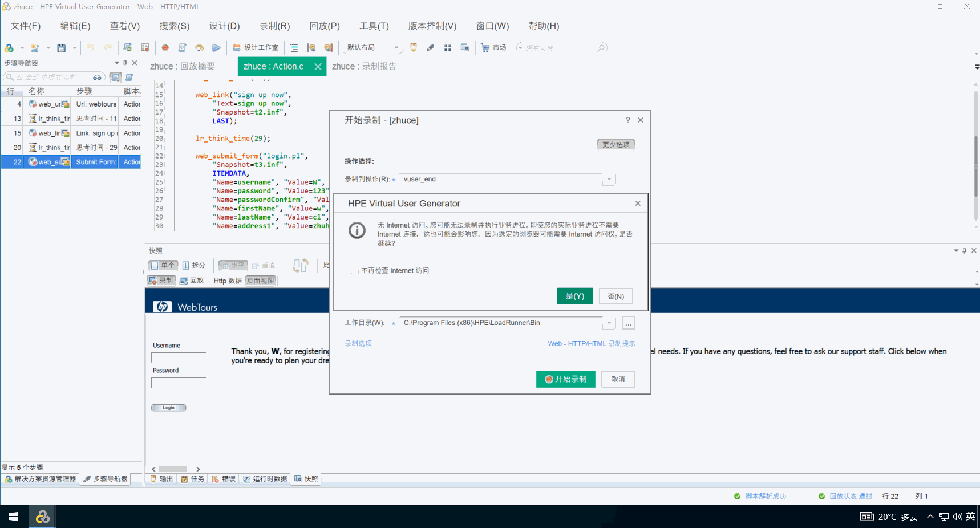Click the shield icon next to layout dropdown
The height and width of the screenshot is (528, 980).
pyautogui.click(x=414, y=48)
